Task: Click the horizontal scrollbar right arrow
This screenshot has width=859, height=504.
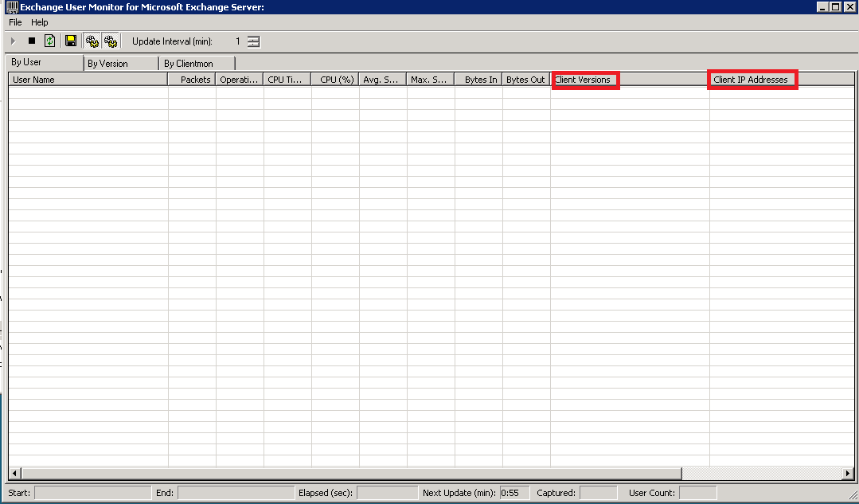Action: pos(848,473)
